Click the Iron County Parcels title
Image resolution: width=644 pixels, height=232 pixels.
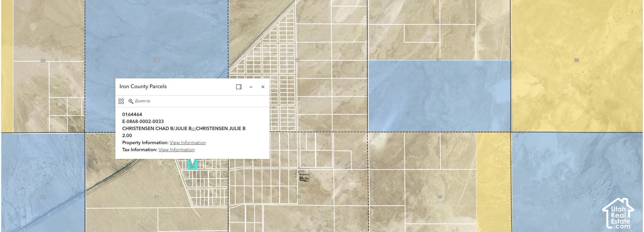143,86
